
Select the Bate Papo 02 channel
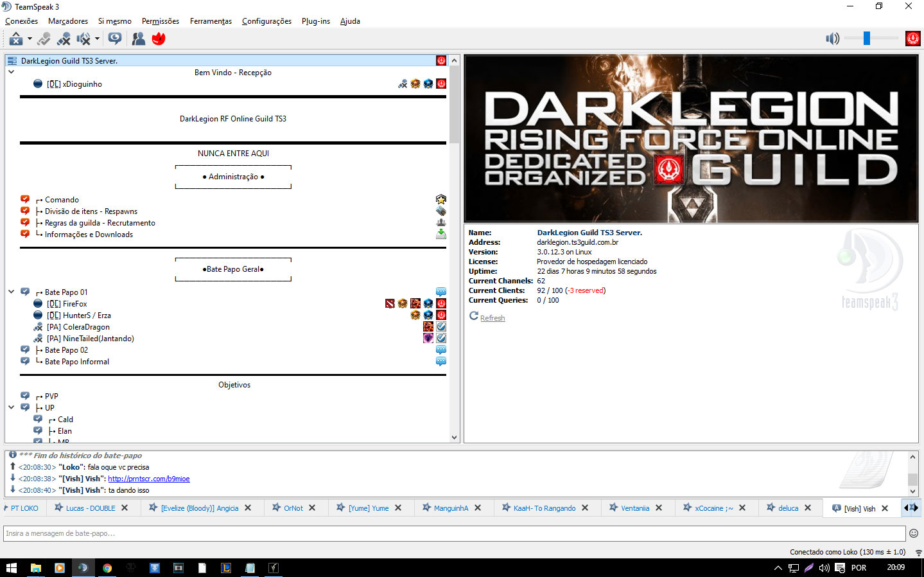66,350
